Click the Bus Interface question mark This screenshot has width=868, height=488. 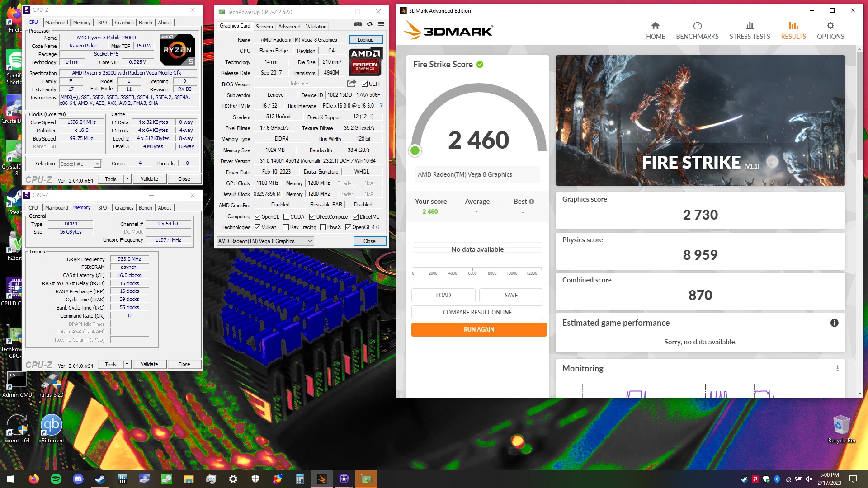tap(381, 106)
